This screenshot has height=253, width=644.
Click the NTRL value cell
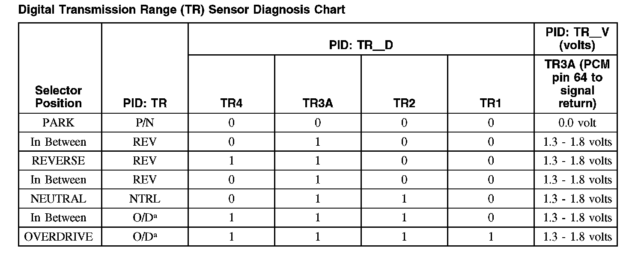145,199
